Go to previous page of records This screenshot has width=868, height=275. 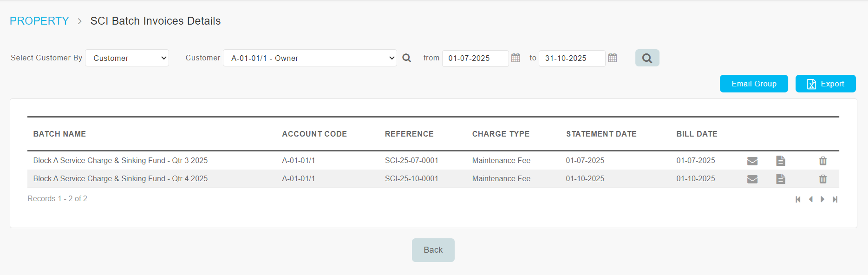tap(810, 199)
